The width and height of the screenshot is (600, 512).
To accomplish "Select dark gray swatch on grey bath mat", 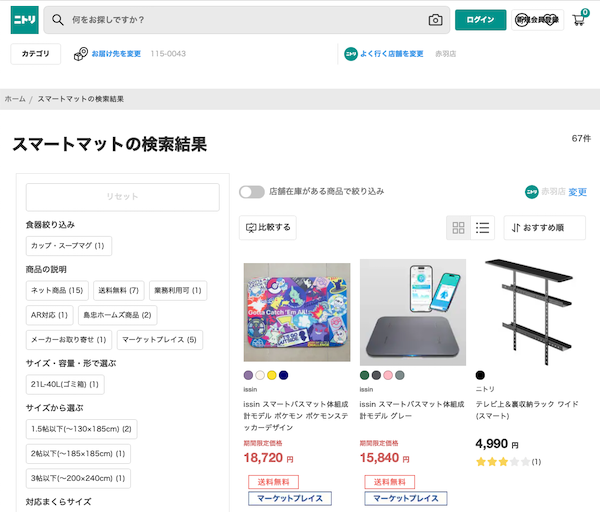I will point(376,375).
